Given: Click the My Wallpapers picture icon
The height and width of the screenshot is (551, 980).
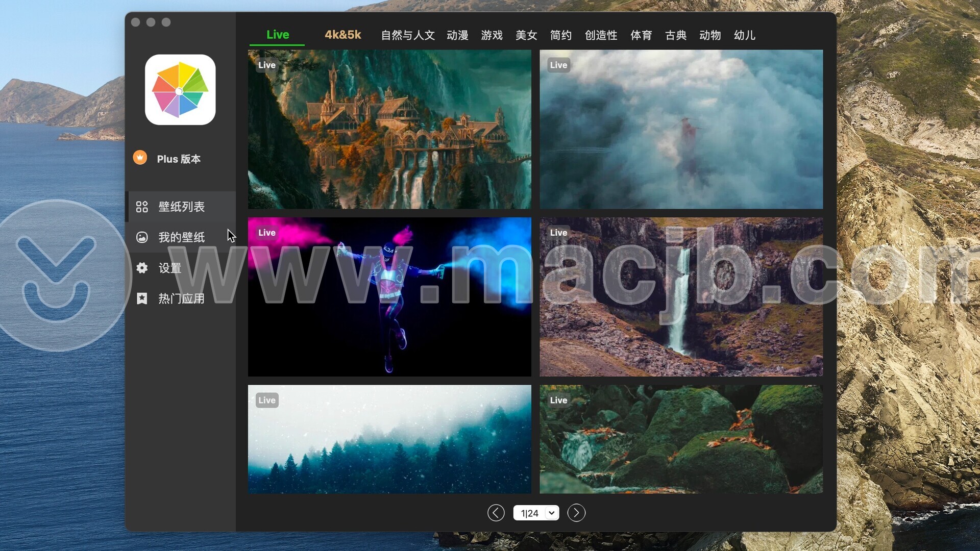Looking at the screenshot, I should pyautogui.click(x=142, y=237).
